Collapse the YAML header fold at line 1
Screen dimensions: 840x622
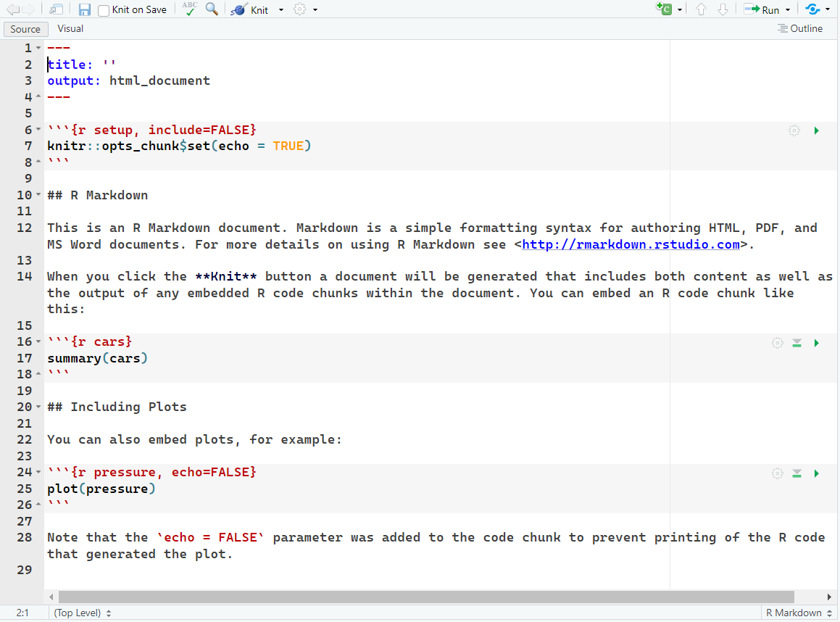tap(38, 48)
